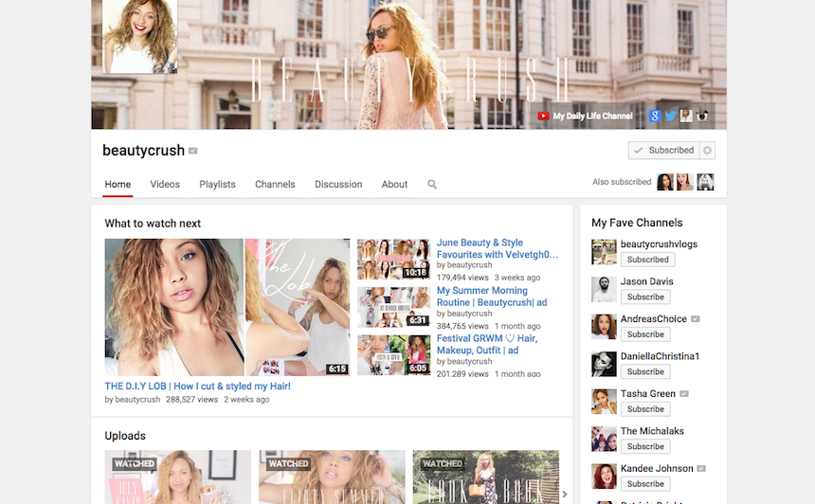The image size is (815, 504).
Task: Click the beautycrushvlogs channel name
Action: [x=659, y=243]
